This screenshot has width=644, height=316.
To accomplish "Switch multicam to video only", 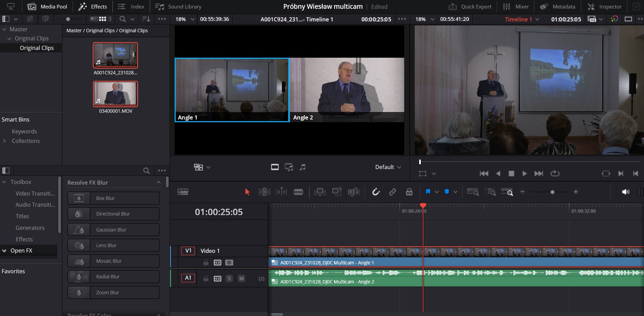I will click(275, 167).
